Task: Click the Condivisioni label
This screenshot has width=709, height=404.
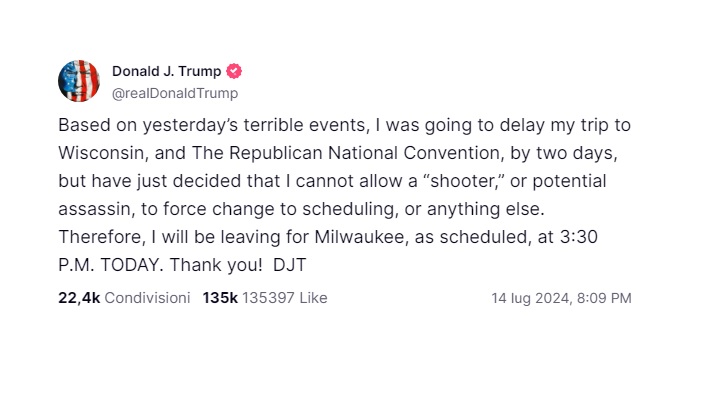Action: tap(147, 298)
